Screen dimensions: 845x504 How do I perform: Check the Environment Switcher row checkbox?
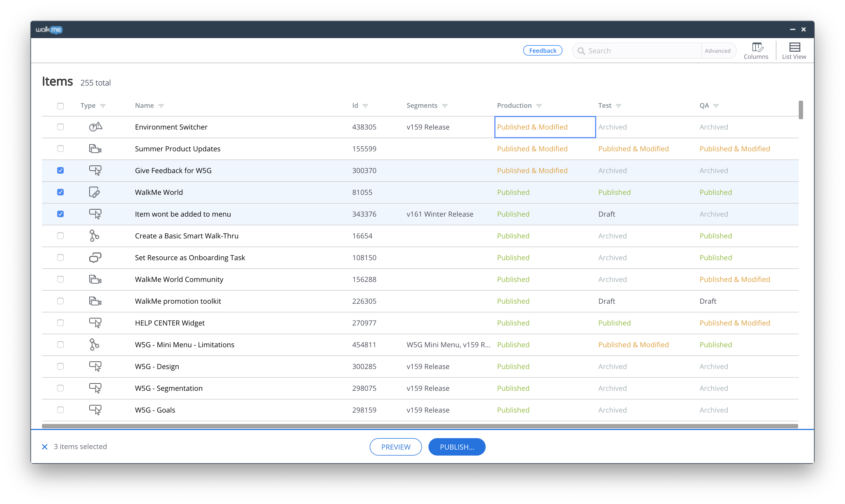click(60, 127)
